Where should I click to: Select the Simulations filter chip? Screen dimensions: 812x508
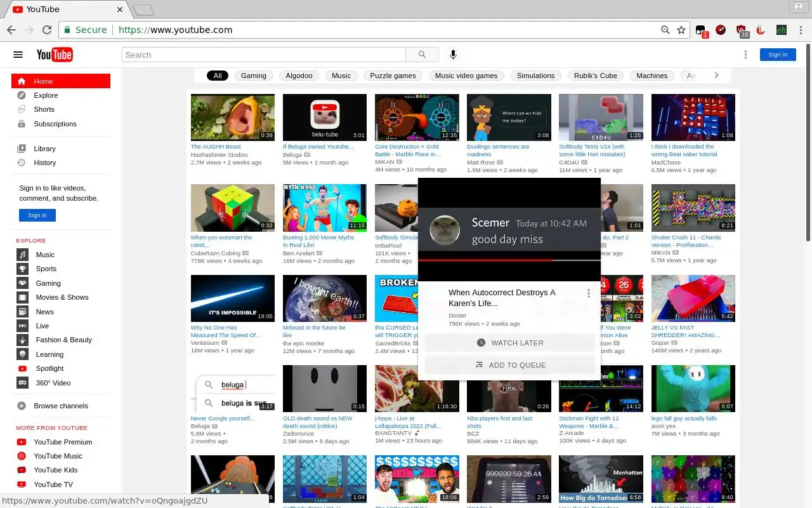pyautogui.click(x=535, y=76)
